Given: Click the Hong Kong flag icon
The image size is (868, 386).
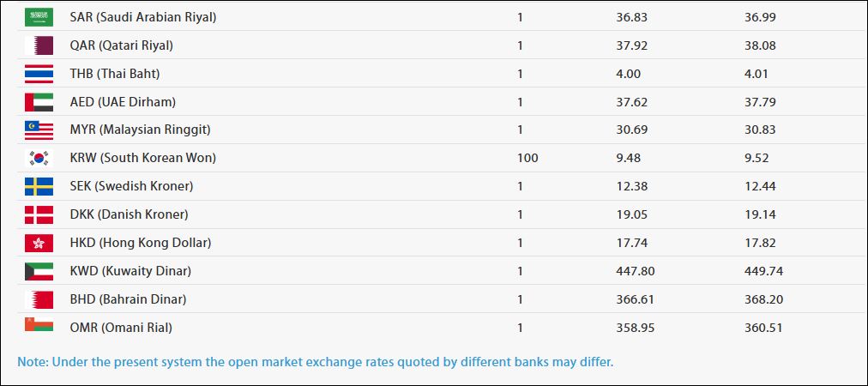Looking at the screenshot, I should pos(39,244).
